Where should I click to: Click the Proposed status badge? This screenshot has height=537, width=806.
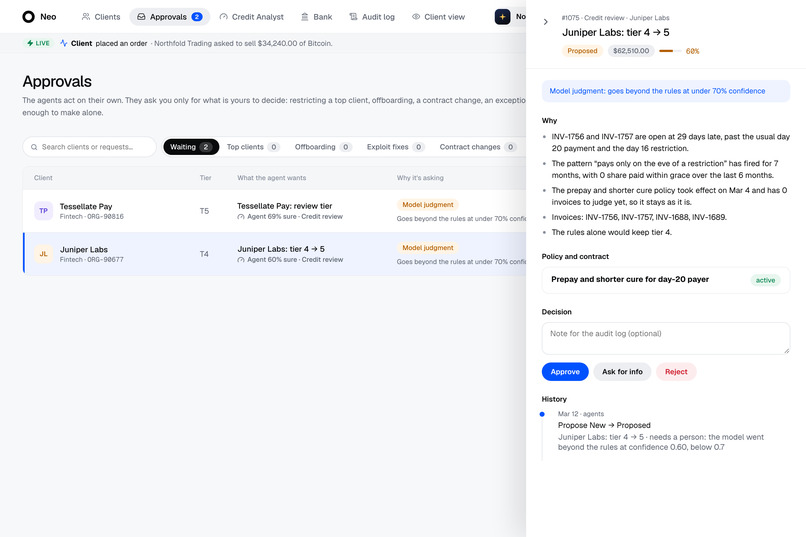click(582, 51)
